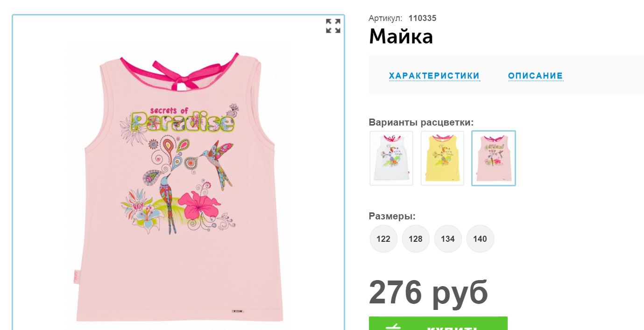Image resolution: width=644 pixels, height=330 pixels.
Task: Click the cart icon on the green buy button
Action: click(x=394, y=326)
